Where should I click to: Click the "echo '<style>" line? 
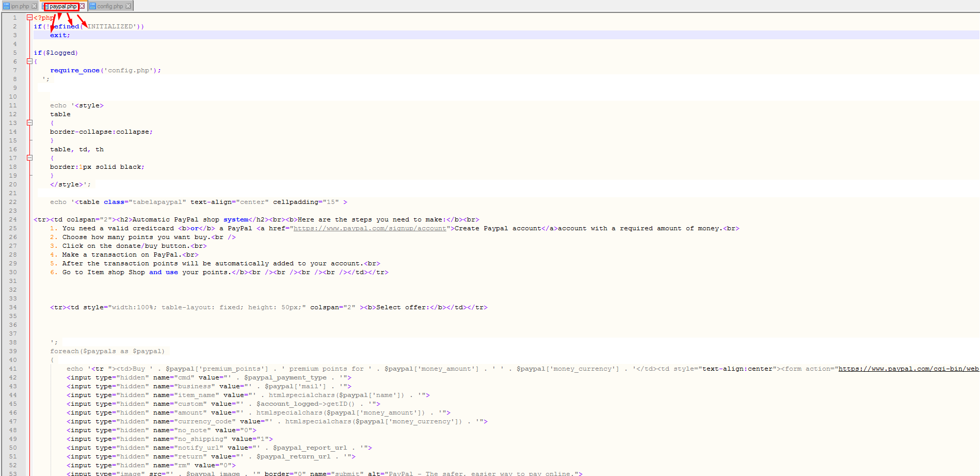pyautogui.click(x=77, y=105)
